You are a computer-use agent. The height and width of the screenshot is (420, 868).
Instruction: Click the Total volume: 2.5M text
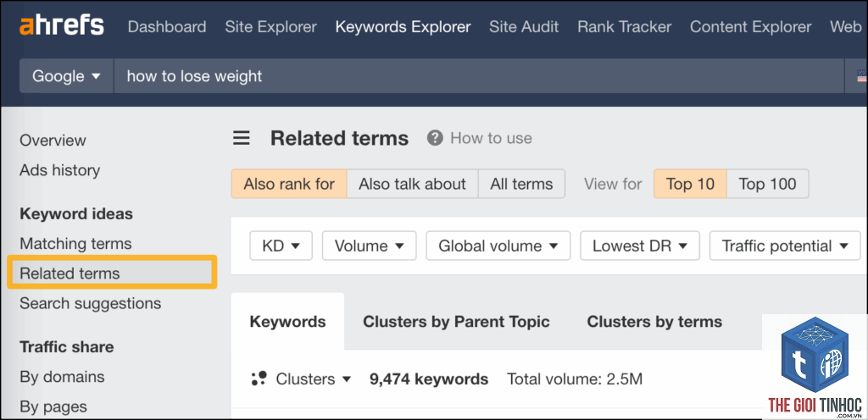pos(575,379)
